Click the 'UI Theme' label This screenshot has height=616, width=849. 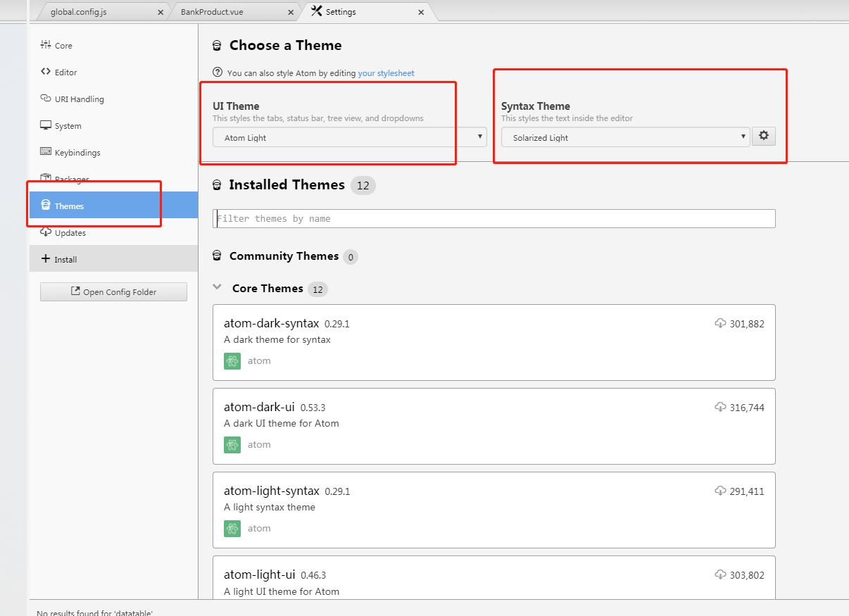click(236, 106)
